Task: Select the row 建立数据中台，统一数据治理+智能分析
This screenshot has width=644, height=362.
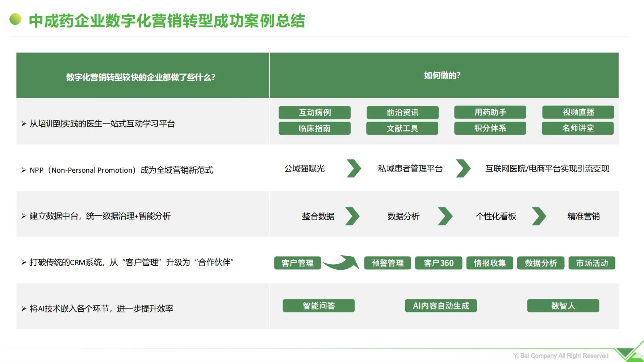Action: (100, 216)
